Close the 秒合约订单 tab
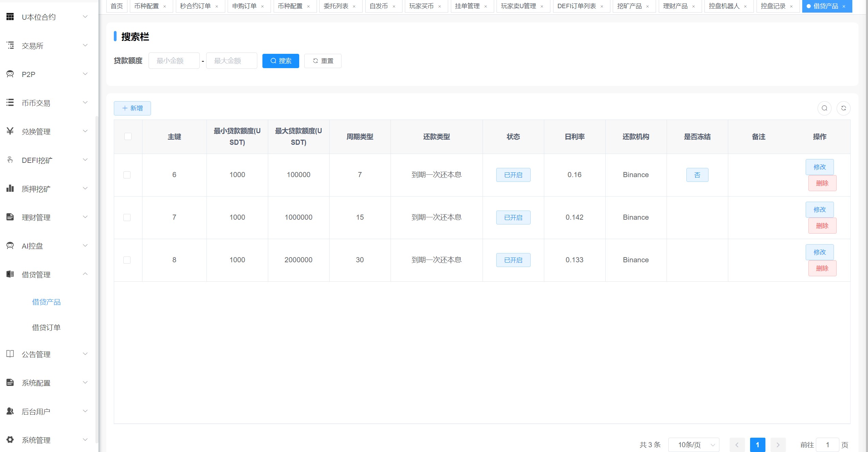 pos(217,6)
